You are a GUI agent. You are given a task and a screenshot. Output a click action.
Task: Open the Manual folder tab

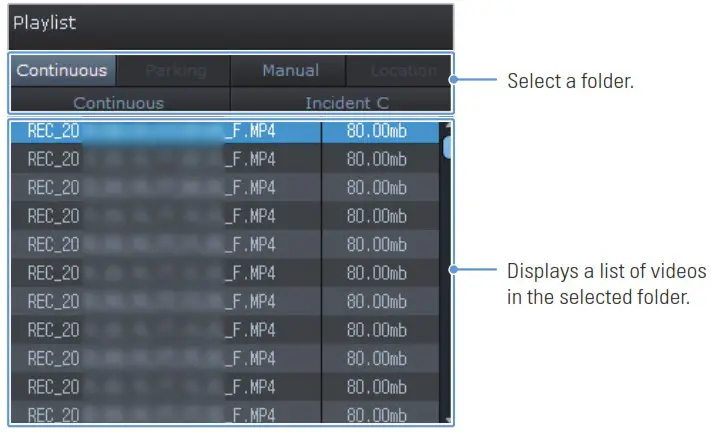pos(290,71)
